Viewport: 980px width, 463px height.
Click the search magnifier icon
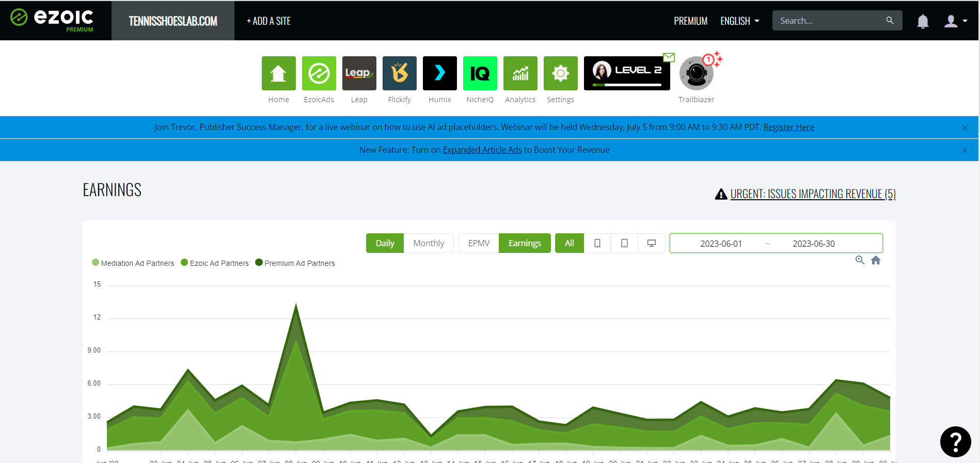tap(890, 20)
